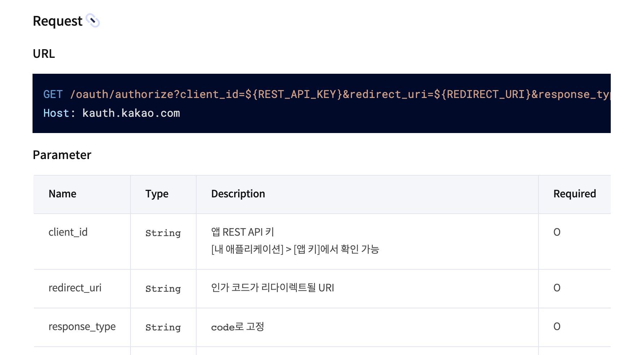Click the Description column header
This screenshot has height=355, width=644.
(x=238, y=194)
